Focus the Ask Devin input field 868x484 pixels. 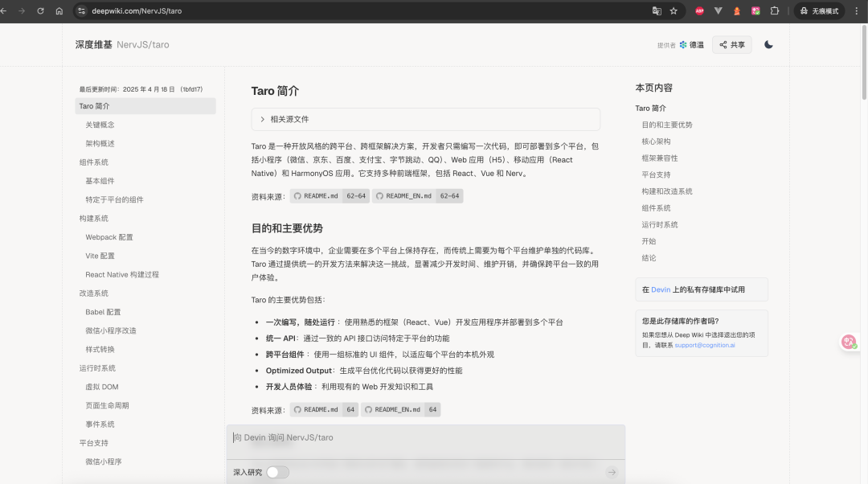pyautogui.click(x=425, y=437)
